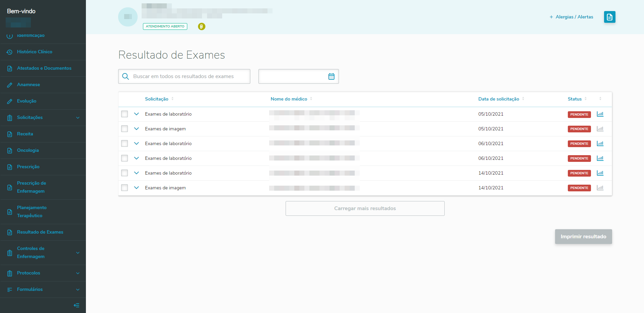Add an entry via Alergias / Alertas
Screen dimensions: 644x313
571,17
